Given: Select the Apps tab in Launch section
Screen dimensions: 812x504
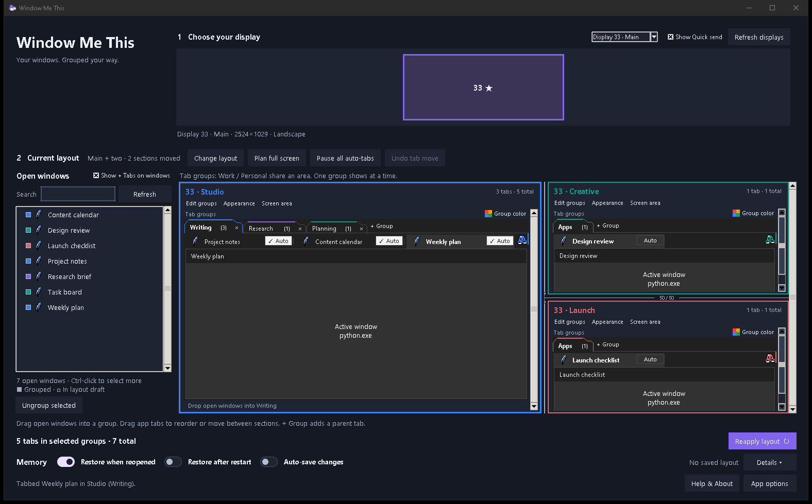Looking at the screenshot, I should click(573, 346).
